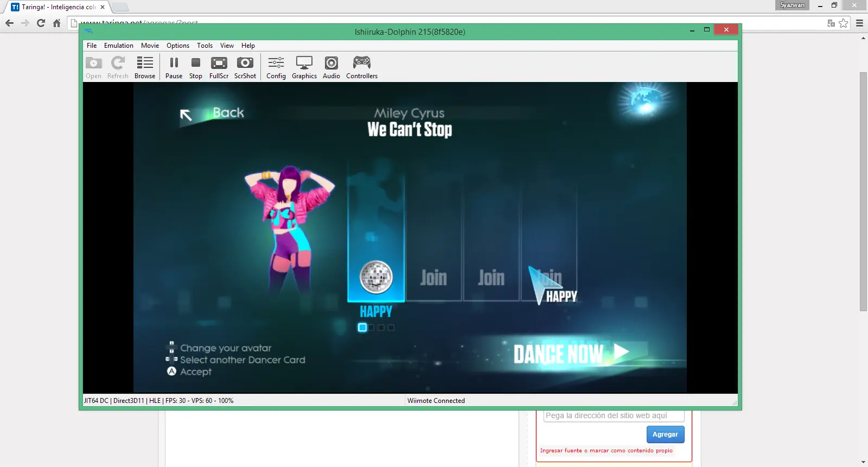Open the Audio settings icon

click(x=331, y=68)
